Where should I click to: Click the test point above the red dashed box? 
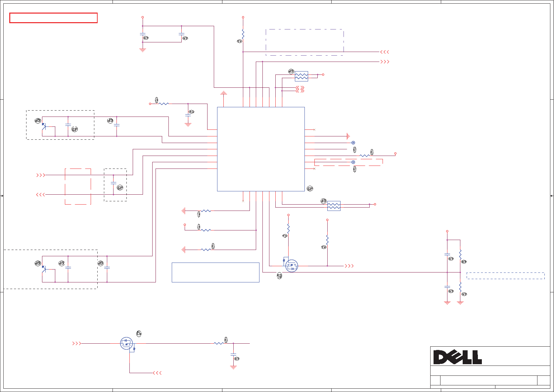(x=353, y=143)
